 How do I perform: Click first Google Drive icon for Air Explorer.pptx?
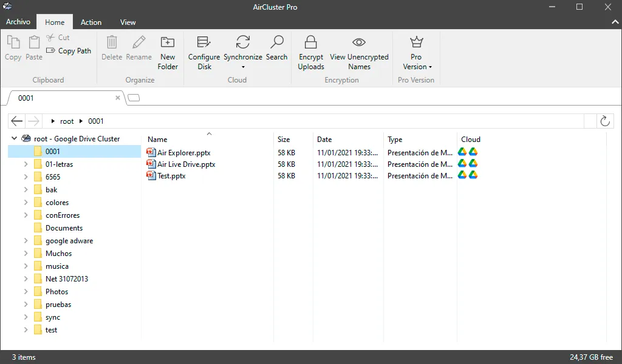pos(462,152)
